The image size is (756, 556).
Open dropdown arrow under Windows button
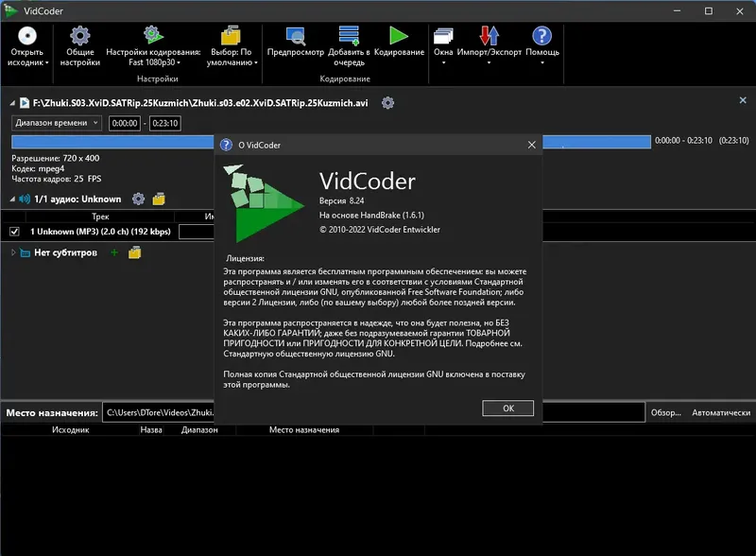point(443,62)
